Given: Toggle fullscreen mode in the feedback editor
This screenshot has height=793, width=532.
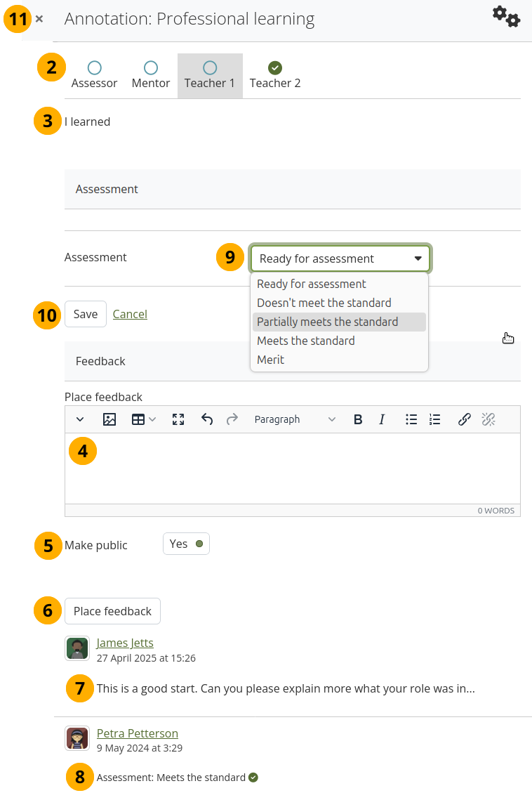Looking at the screenshot, I should click(x=178, y=419).
